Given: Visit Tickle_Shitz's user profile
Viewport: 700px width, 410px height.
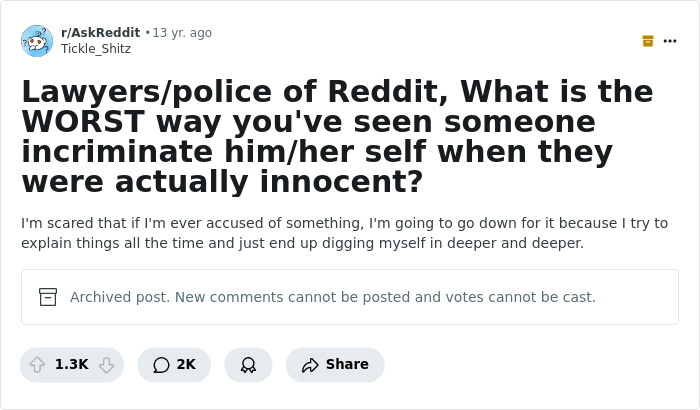Looking at the screenshot, I should click(96, 49).
